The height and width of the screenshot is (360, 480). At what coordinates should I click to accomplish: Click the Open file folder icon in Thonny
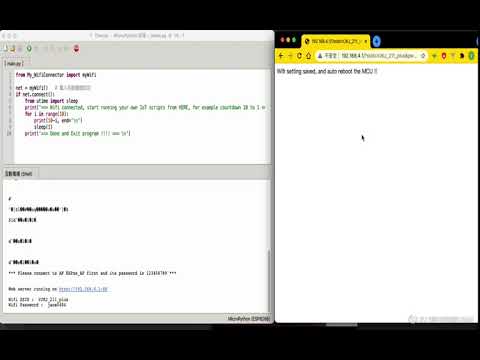coord(13,49)
